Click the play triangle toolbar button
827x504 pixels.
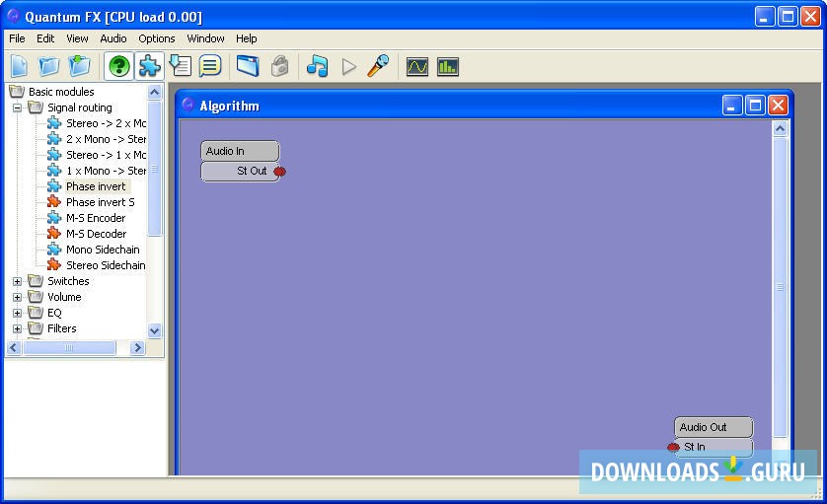(348, 67)
